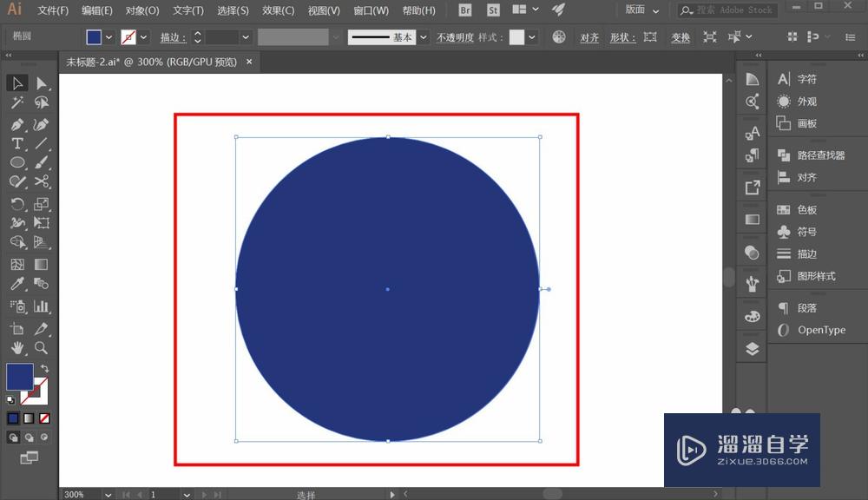Open artboard number dropdown
The image size is (868, 500).
coord(187,495)
